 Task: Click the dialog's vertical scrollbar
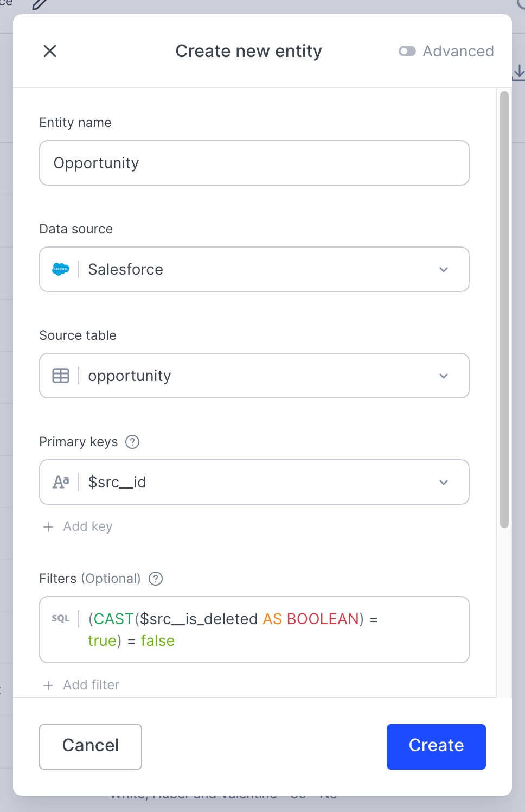pos(504,309)
